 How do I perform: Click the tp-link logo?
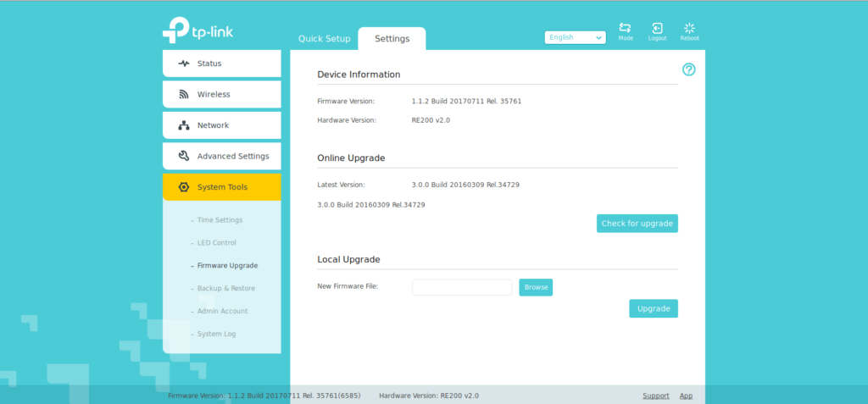198,31
